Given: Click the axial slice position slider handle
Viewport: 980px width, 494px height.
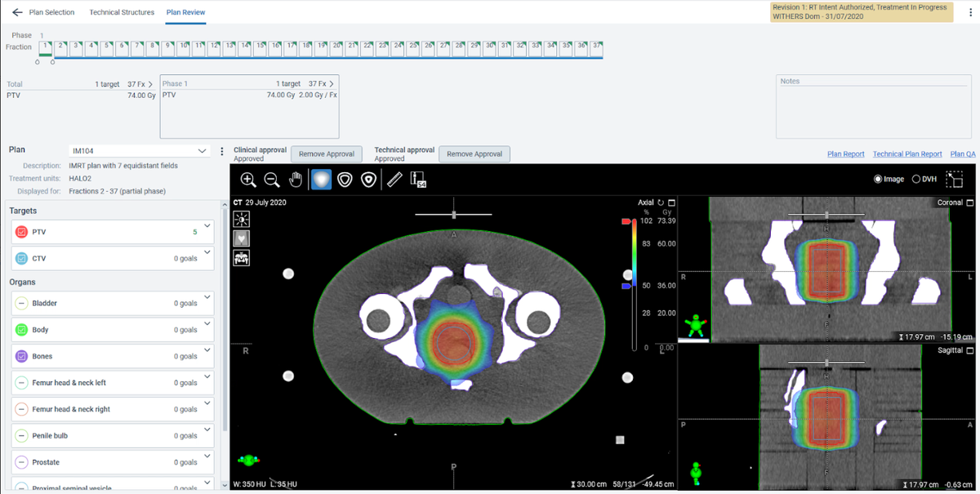Looking at the screenshot, I should 453,215.
